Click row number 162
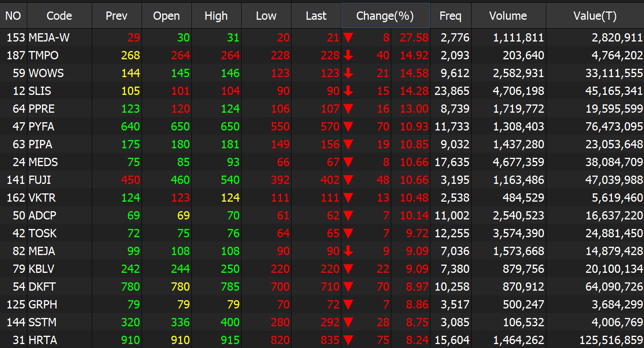 pyautogui.click(x=16, y=198)
